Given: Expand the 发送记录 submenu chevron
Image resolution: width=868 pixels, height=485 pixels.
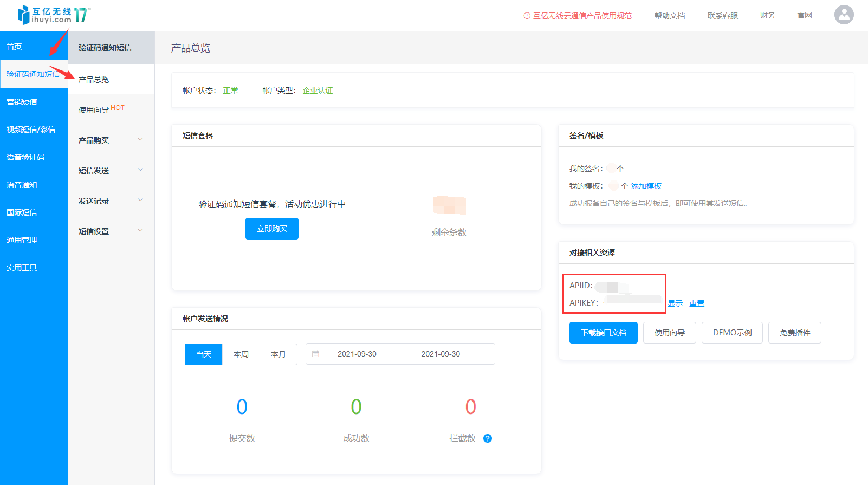Looking at the screenshot, I should pyautogui.click(x=140, y=201).
